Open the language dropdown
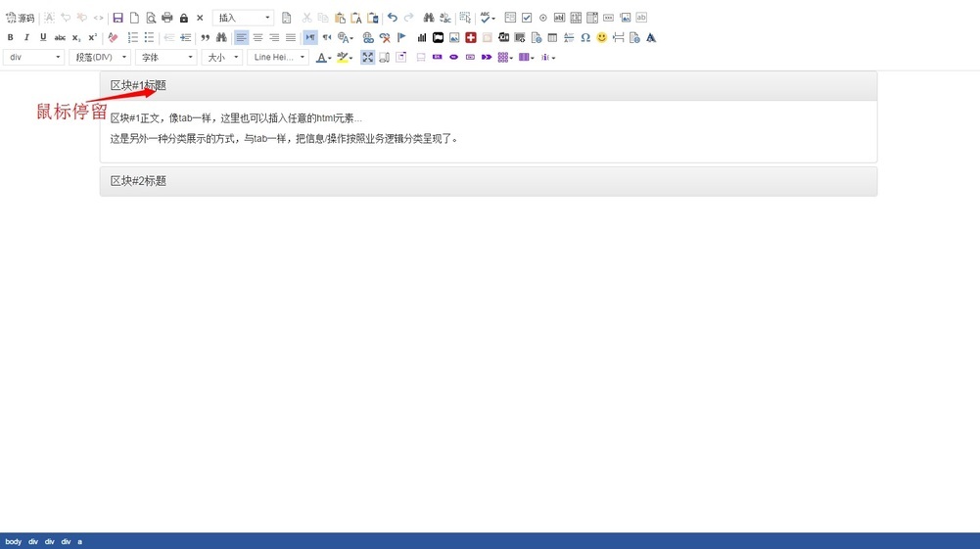980x549 pixels. (x=346, y=38)
